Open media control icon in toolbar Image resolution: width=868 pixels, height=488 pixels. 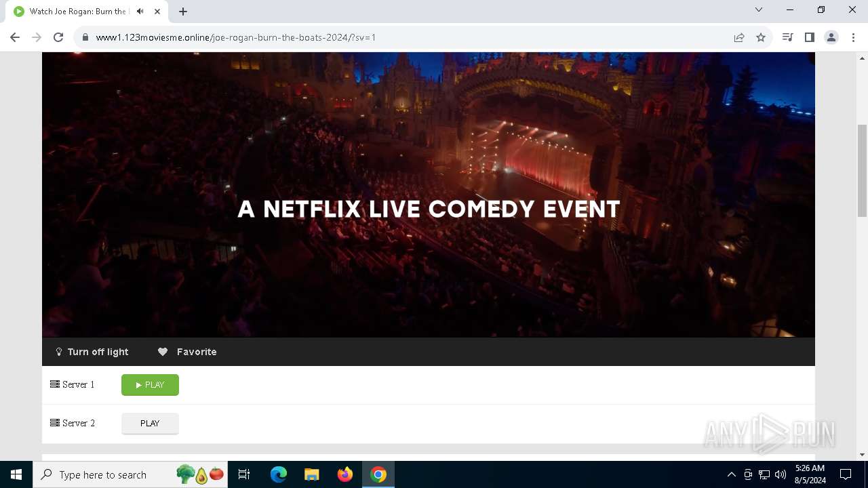(x=787, y=37)
